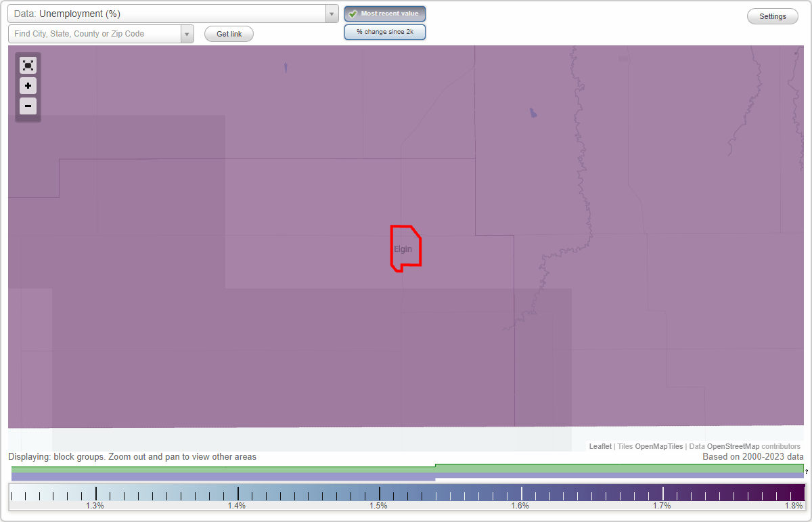Zoom in using the plus icon
This screenshot has height=522, width=812.
point(28,85)
